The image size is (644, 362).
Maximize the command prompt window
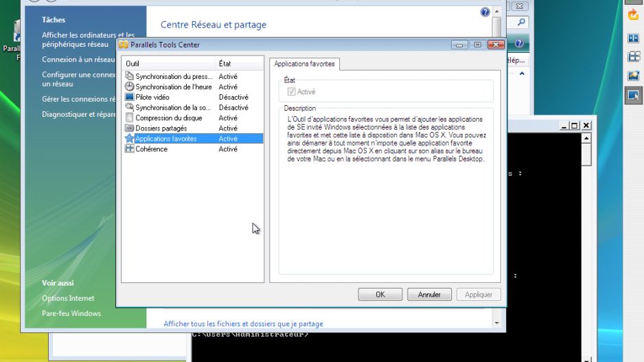pos(575,126)
